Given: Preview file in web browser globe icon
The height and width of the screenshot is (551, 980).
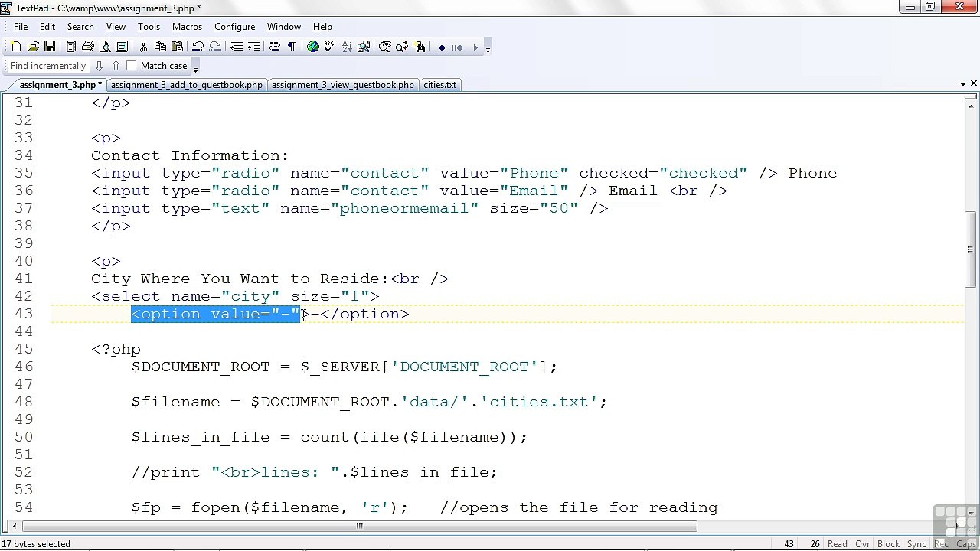Looking at the screenshot, I should 313,47.
